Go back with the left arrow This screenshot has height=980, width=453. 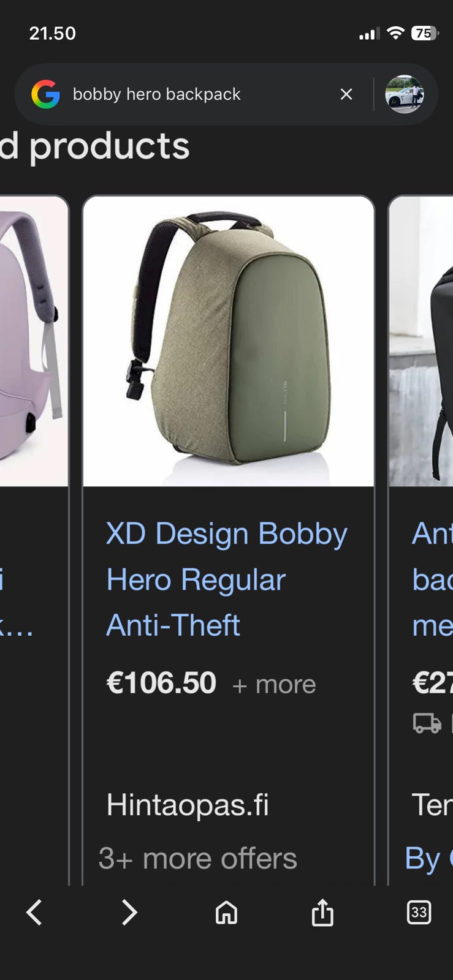pyautogui.click(x=34, y=913)
